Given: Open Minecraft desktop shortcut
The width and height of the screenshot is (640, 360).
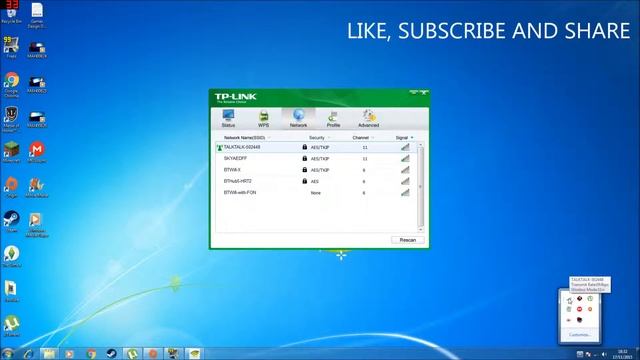Looking at the screenshot, I should click(11, 152).
